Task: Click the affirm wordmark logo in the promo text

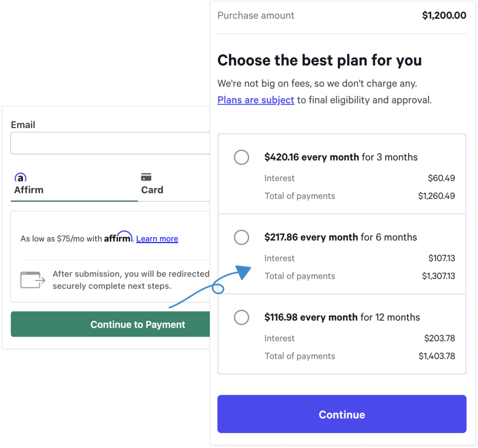Action: pos(118,237)
